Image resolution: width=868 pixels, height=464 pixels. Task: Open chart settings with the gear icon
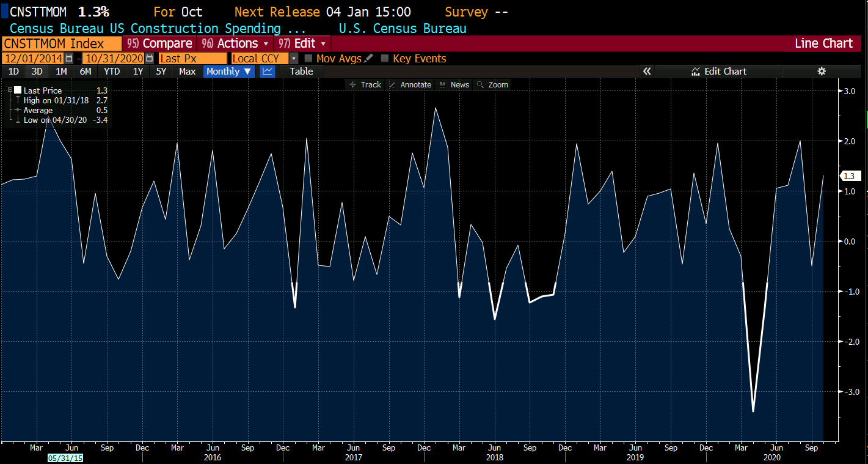(822, 72)
